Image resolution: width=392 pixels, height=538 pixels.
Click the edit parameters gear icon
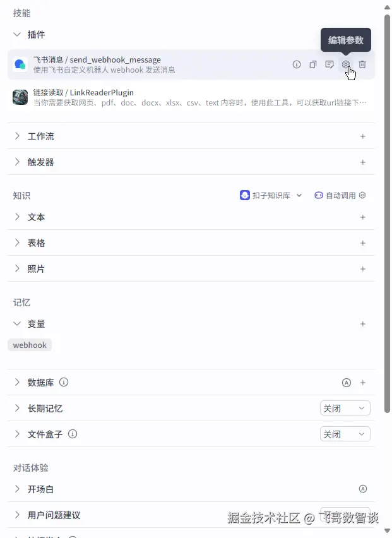tap(346, 64)
